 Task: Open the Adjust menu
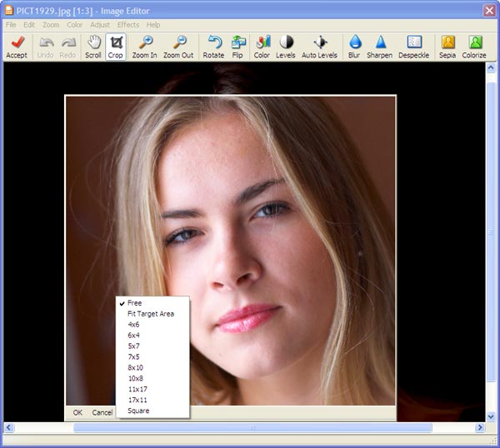(x=100, y=25)
